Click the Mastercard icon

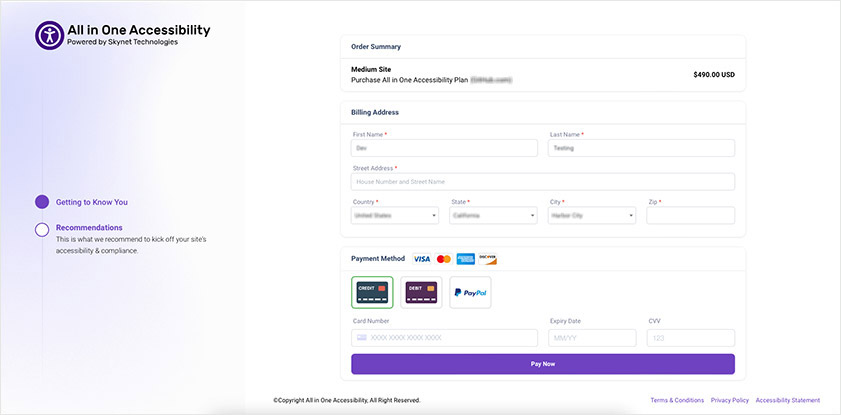(444, 259)
